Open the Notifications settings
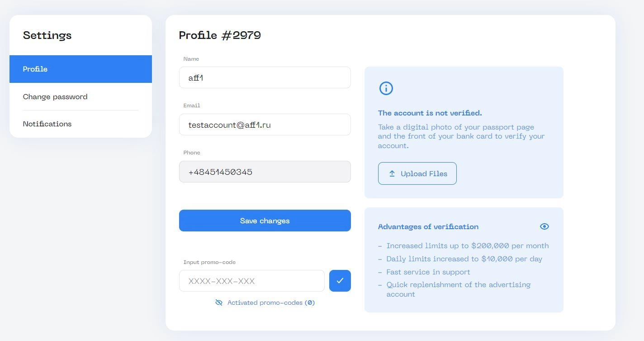Image resolution: width=644 pixels, height=341 pixels. (x=47, y=124)
